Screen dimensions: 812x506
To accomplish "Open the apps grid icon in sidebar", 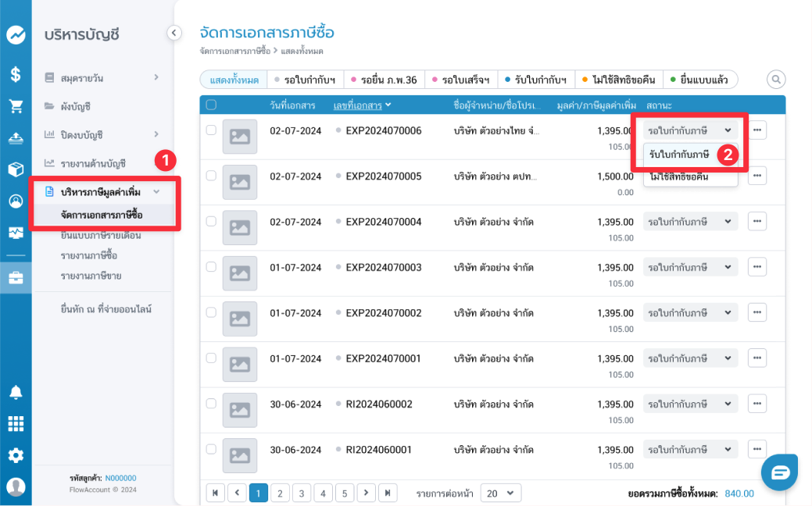I will click(16, 424).
